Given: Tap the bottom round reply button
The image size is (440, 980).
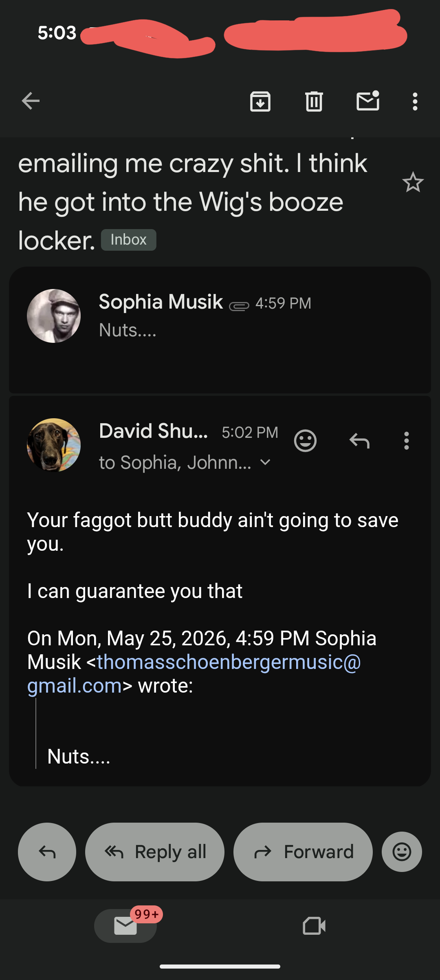Looking at the screenshot, I should click(47, 852).
